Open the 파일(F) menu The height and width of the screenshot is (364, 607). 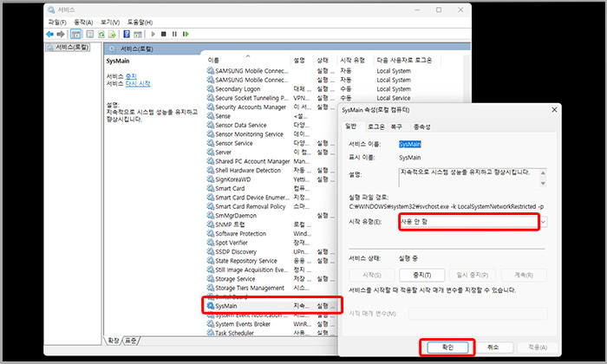pos(57,23)
